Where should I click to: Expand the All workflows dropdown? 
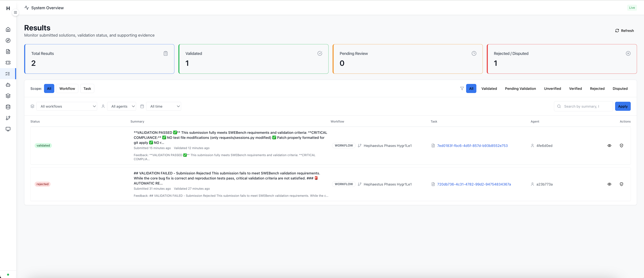[x=67, y=106]
